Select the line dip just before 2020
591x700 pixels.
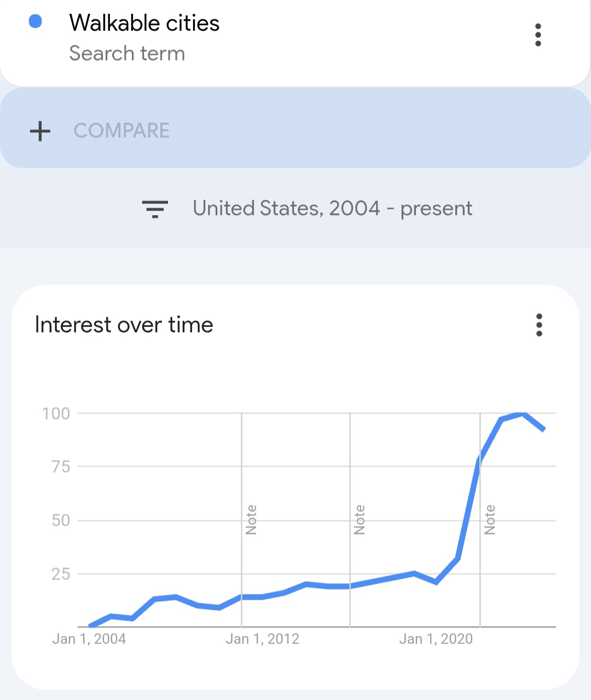pyautogui.click(x=436, y=581)
